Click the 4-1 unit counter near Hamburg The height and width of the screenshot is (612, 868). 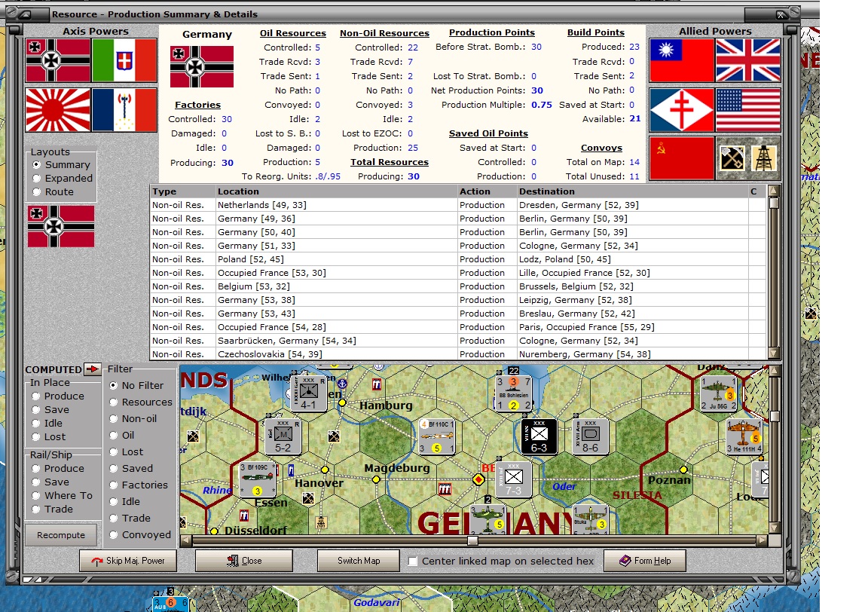click(x=308, y=393)
